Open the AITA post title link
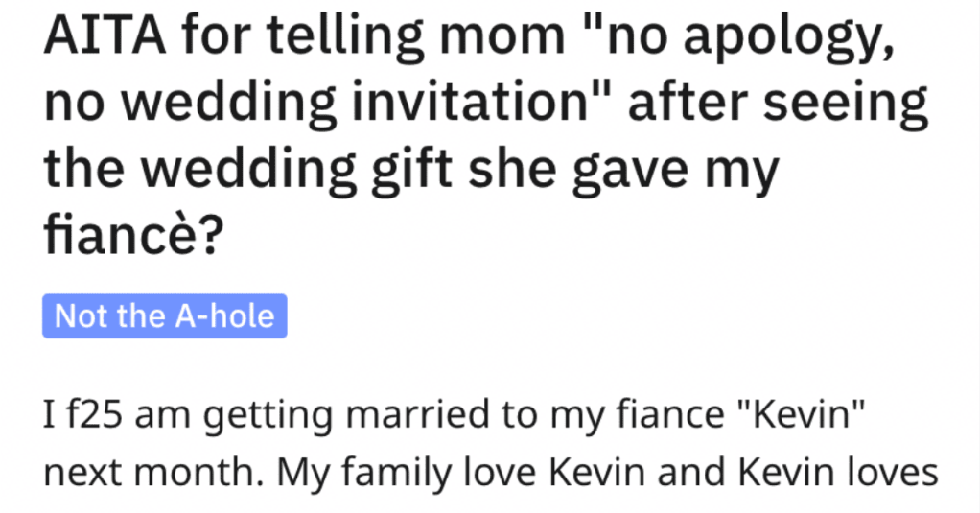This screenshot has height=513, width=980. pyautogui.click(x=485, y=135)
